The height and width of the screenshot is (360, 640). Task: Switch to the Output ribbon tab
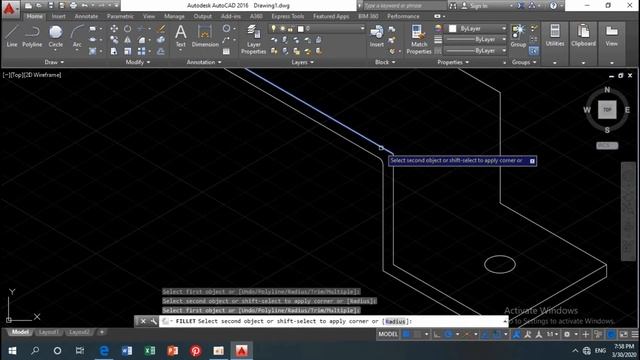click(x=202, y=16)
